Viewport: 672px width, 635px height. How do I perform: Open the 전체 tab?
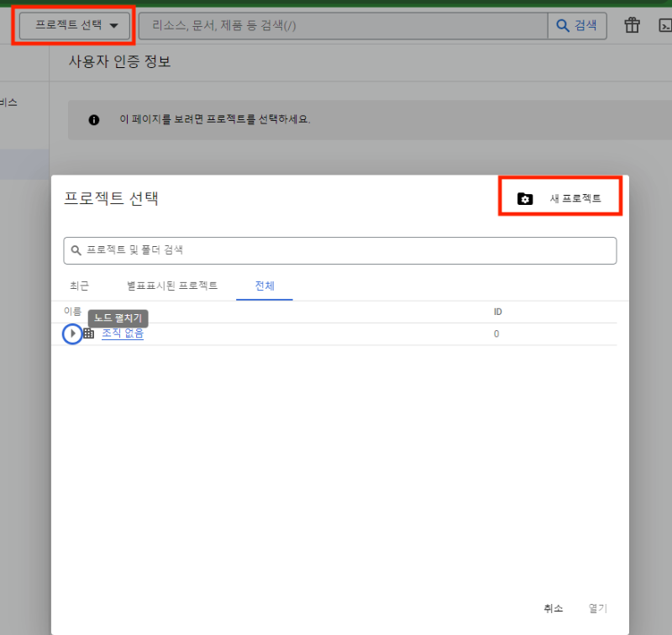(x=264, y=286)
